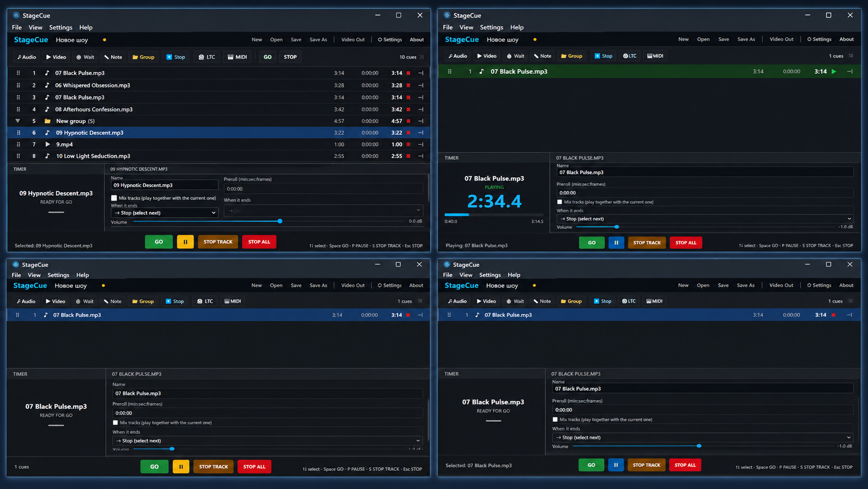This screenshot has height=489, width=868.
Task: Open When it ends dropdown in bottom-left window
Action: point(267,441)
